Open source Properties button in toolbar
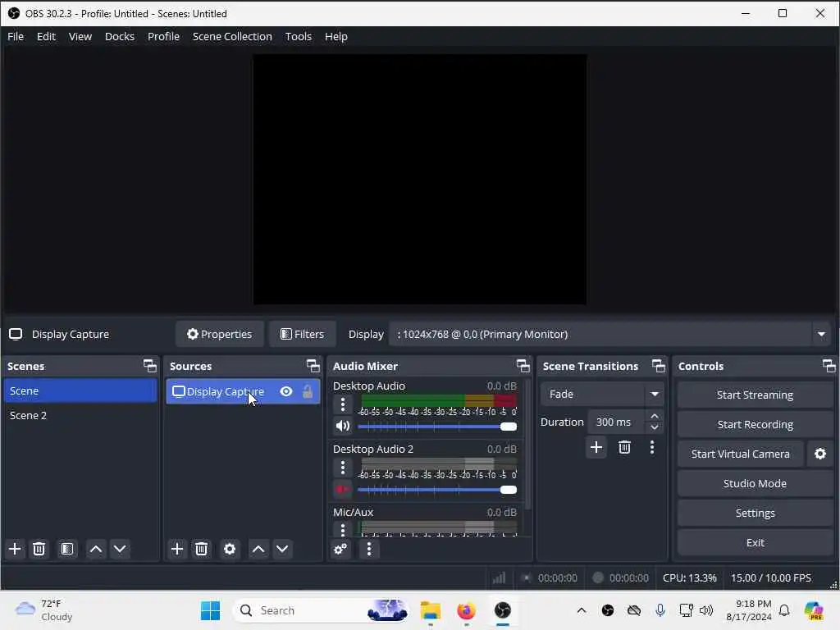The image size is (840, 630). tap(220, 335)
